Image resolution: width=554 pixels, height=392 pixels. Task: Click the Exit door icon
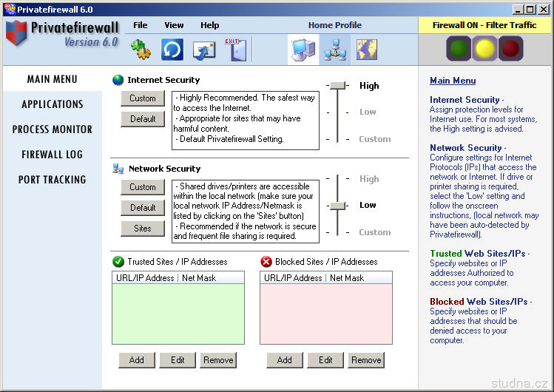[236, 50]
